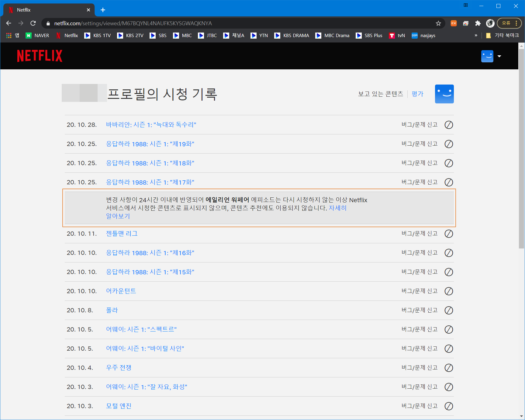Report problem for 모털 엔진
Image resolution: width=525 pixels, height=420 pixels.
coord(420,406)
